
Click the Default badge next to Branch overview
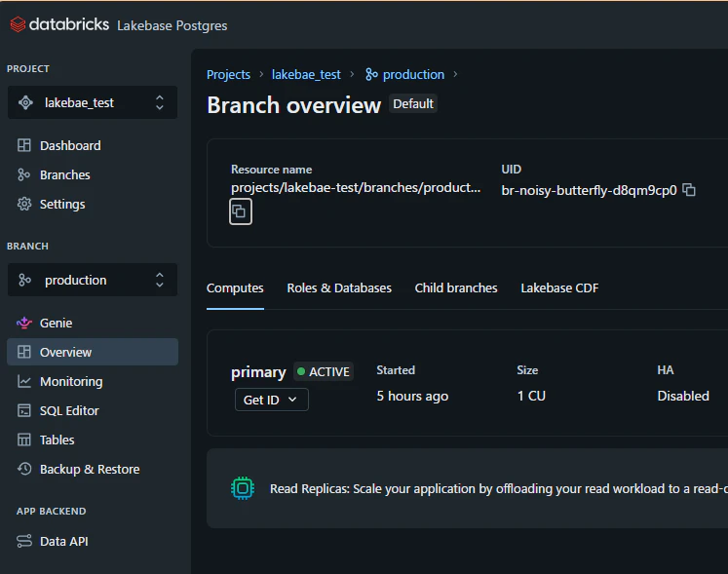(413, 103)
